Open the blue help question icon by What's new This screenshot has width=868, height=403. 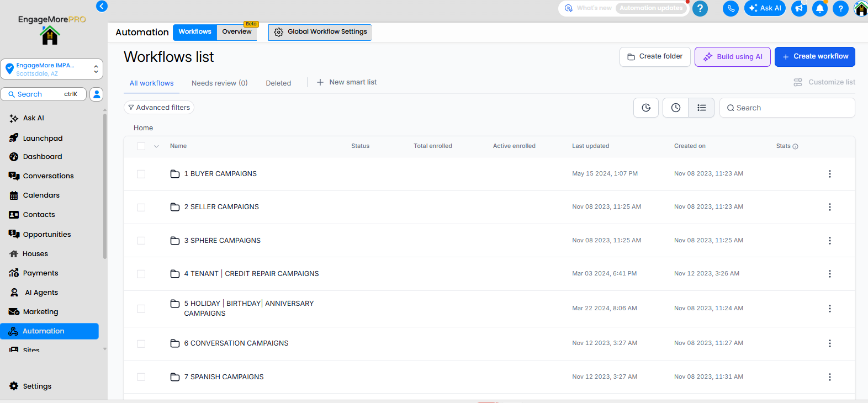(x=700, y=8)
